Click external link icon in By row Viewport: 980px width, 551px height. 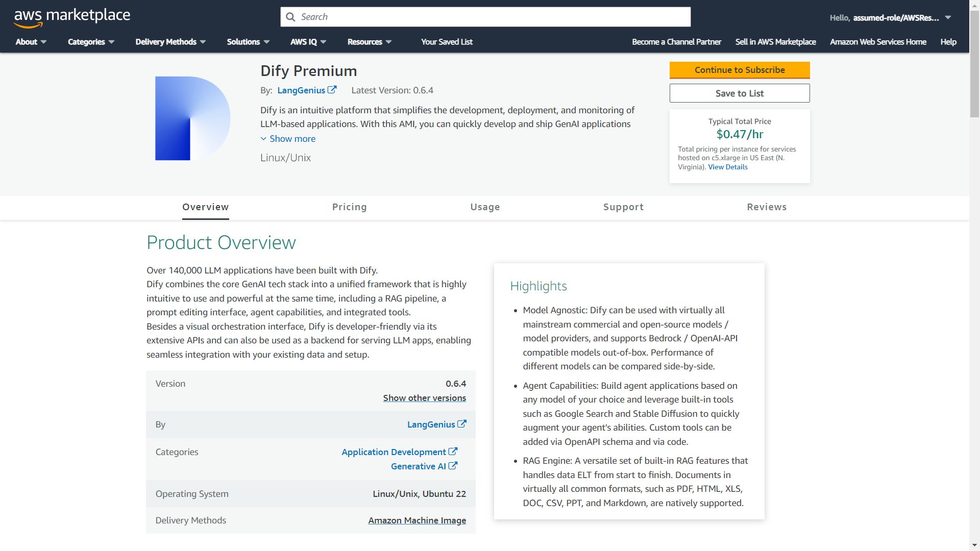pyautogui.click(x=462, y=424)
